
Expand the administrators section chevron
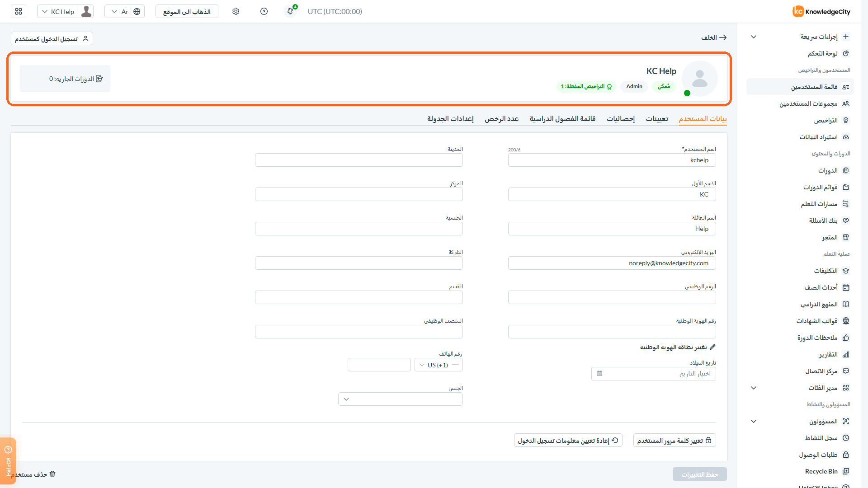pos(754,421)
